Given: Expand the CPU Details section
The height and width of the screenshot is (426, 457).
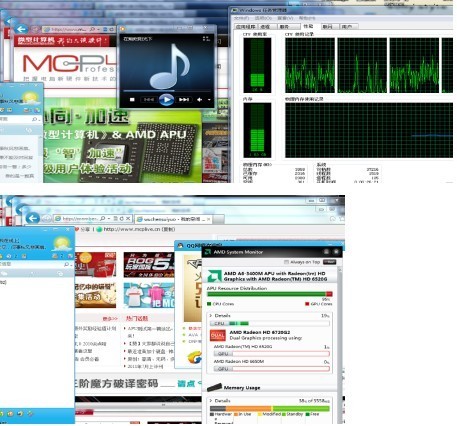Looking at the screenshot, I should [211, 315].
